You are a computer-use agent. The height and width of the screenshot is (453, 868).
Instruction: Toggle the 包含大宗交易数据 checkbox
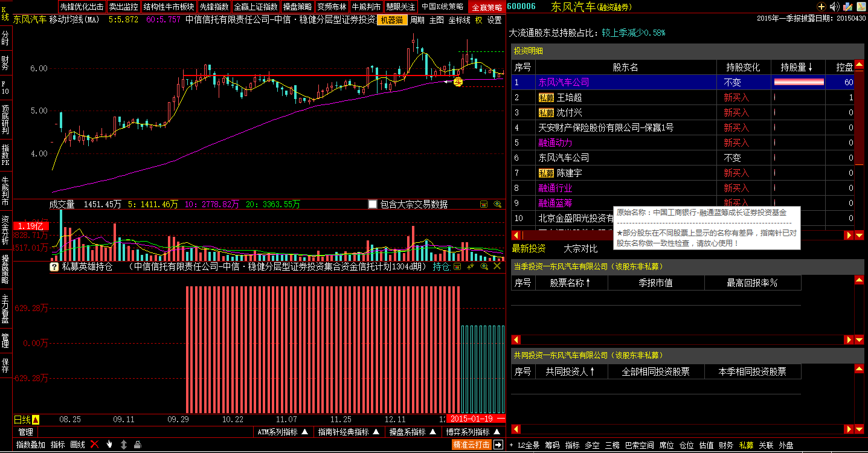point(373,205)
